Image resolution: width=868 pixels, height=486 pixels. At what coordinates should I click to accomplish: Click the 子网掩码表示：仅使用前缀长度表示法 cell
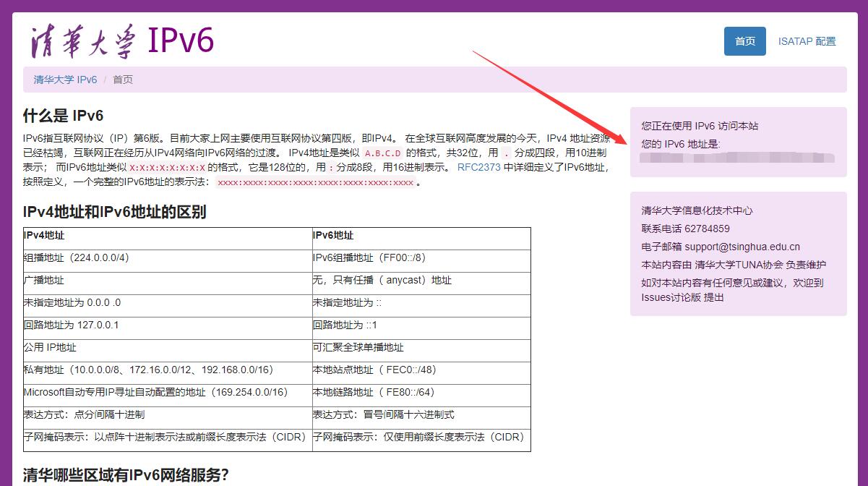point(421,440)
